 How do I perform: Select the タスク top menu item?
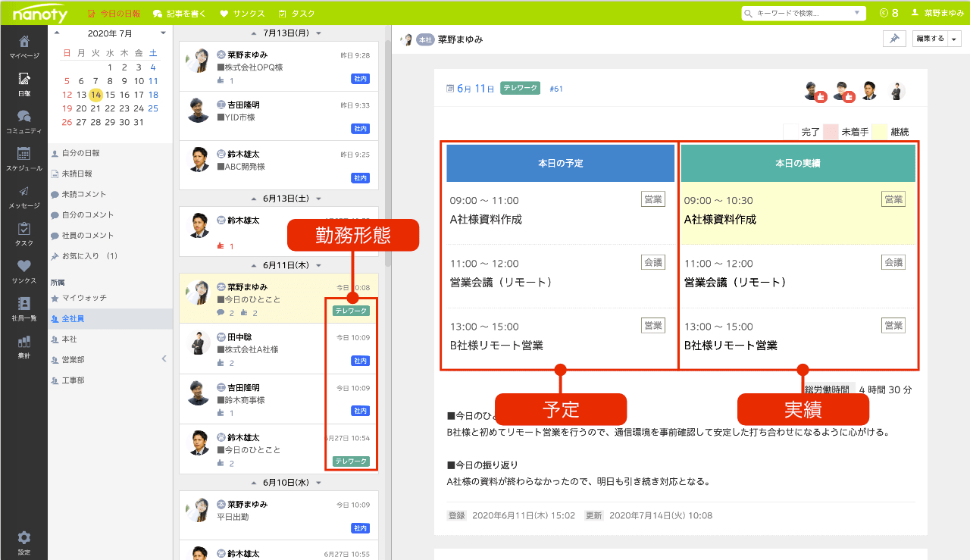click(x=296, y=14)
